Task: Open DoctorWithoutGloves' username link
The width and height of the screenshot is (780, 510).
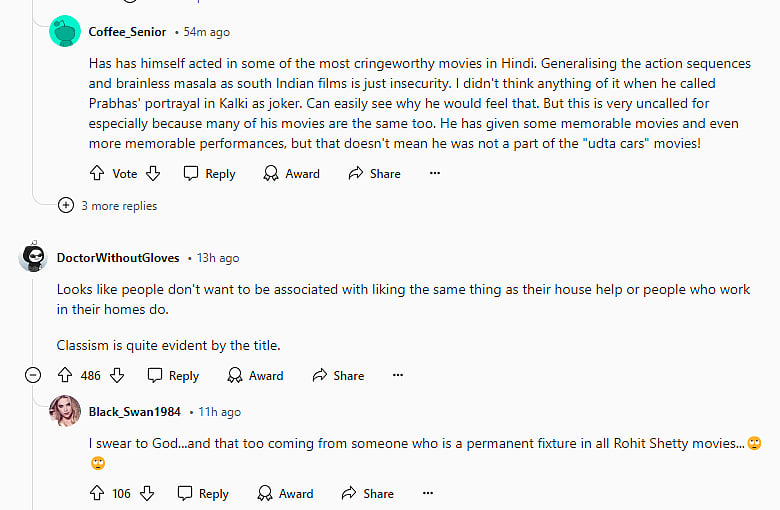Action: click(118, 258)
